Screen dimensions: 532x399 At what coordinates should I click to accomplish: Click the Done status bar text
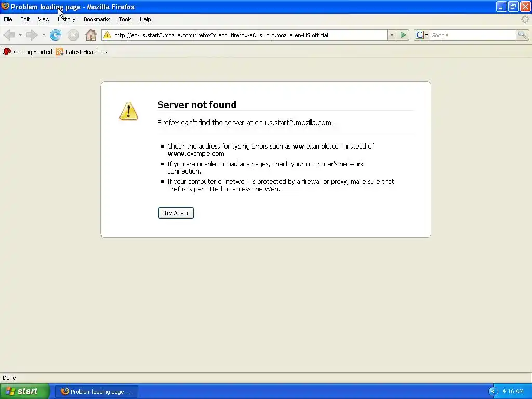click(x=9, y=378)
